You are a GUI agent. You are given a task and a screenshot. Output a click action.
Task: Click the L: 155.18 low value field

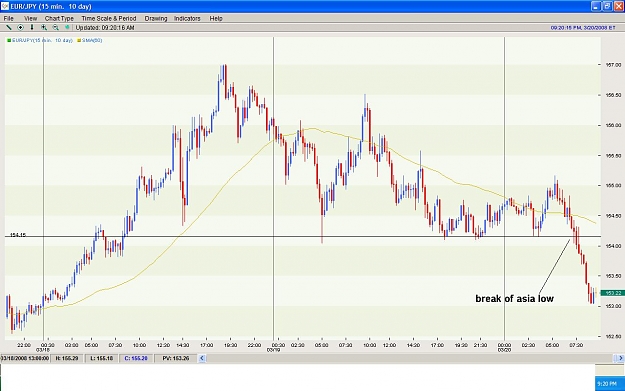102,358
